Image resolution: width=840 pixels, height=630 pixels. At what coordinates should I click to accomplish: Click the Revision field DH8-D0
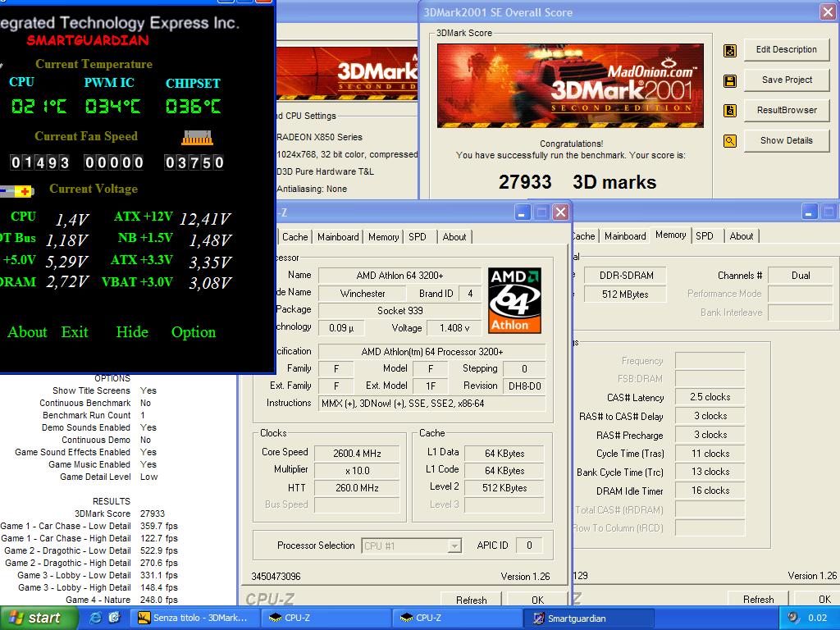coord(524,386)
